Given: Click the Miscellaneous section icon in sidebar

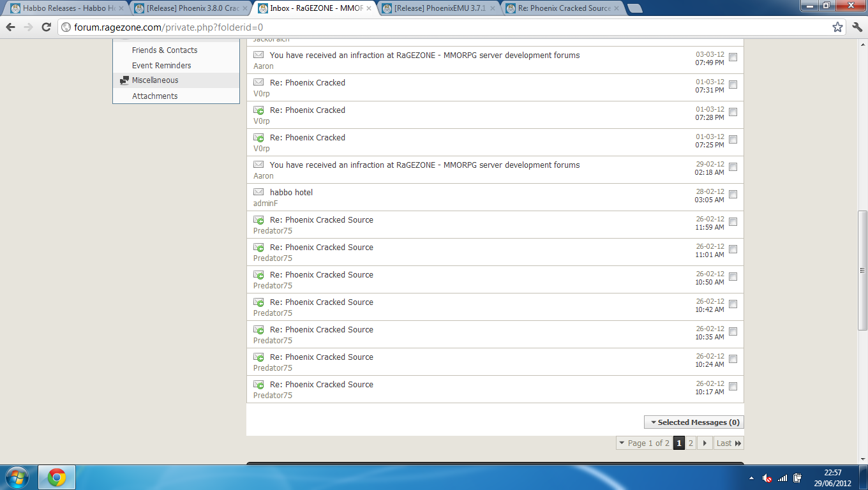Looking at the screenshot, I should click(124, 80).
